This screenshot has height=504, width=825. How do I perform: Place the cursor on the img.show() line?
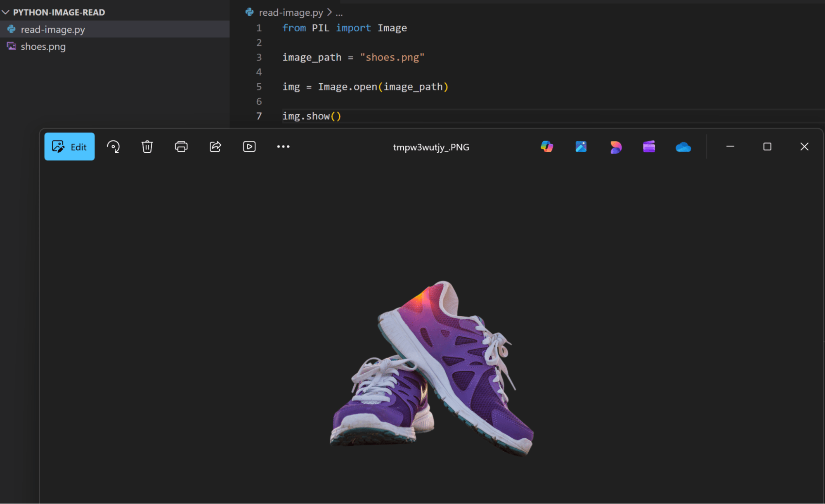[312, 116]
